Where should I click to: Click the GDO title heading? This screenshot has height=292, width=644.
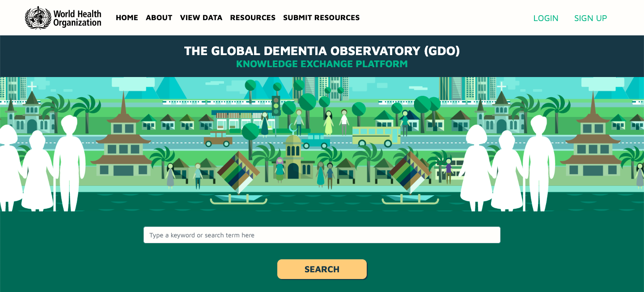pos(322,51)
